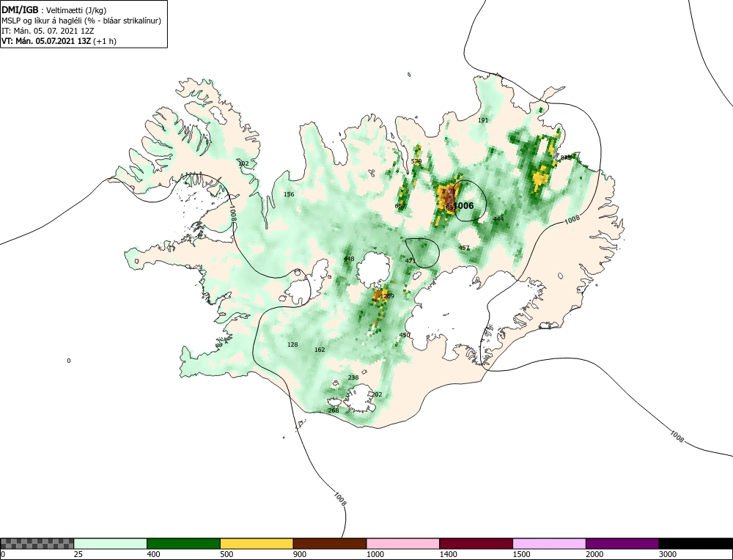The height and width of the screenshot is (560, 733).
Task: Click the '1500' legend scale label
Action: coord(520,554)
